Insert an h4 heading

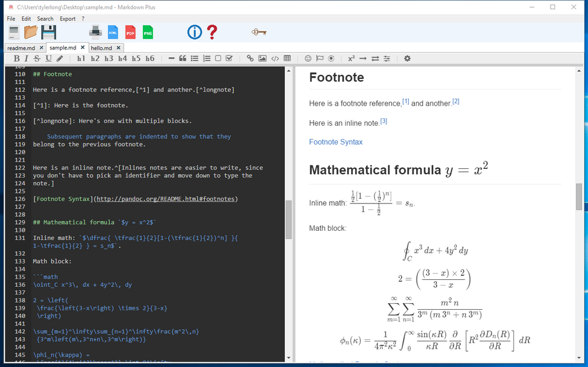point(122,58)
